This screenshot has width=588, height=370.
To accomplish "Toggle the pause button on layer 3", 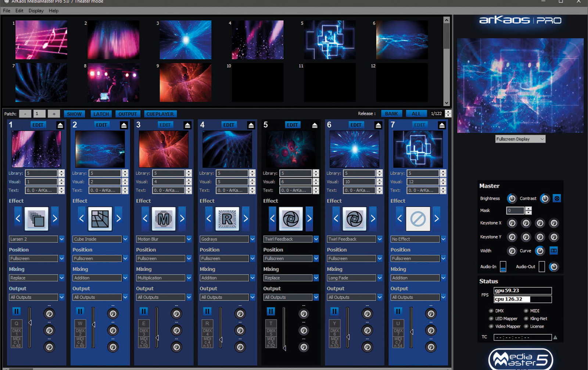I will click(143, 311).
